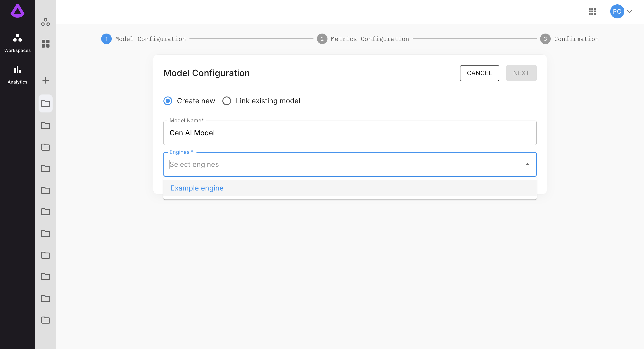Image resolution: width=644 pixels, height=349 pixels.
Task: Click the CANCEL button
Action: [x=479, y=73]
